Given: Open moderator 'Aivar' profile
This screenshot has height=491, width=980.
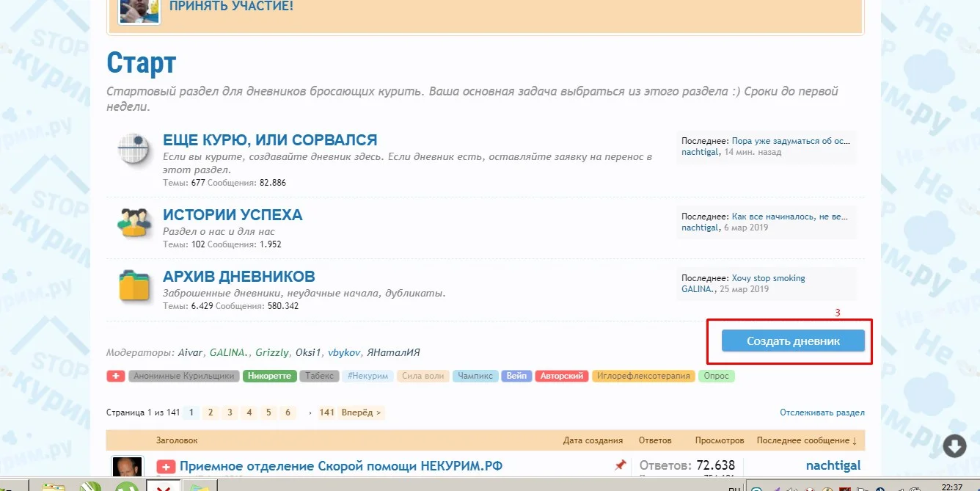Looking at the screenshot, I should coord(191,352).
